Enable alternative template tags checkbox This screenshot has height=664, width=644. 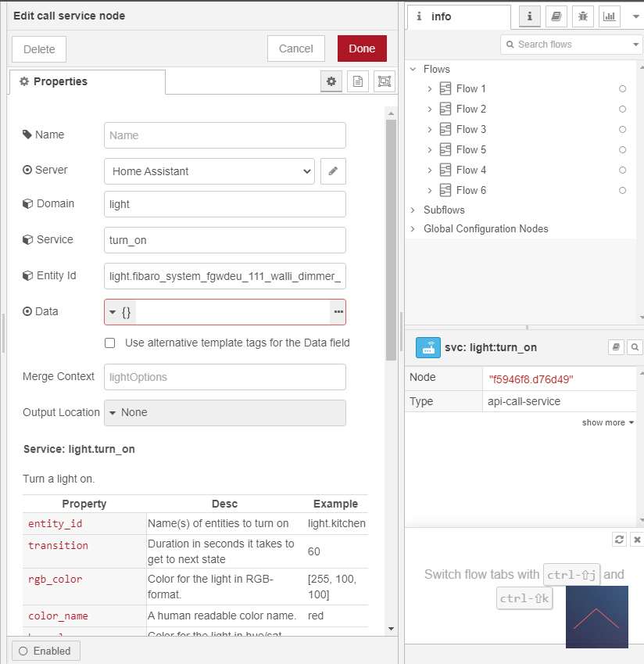click(x=110, y=343)
